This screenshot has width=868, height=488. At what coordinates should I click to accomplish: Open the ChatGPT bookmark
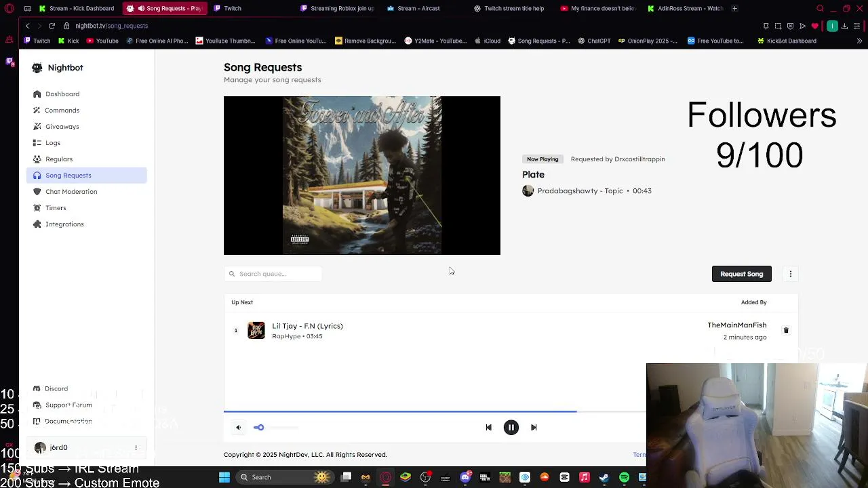[594, 41]
